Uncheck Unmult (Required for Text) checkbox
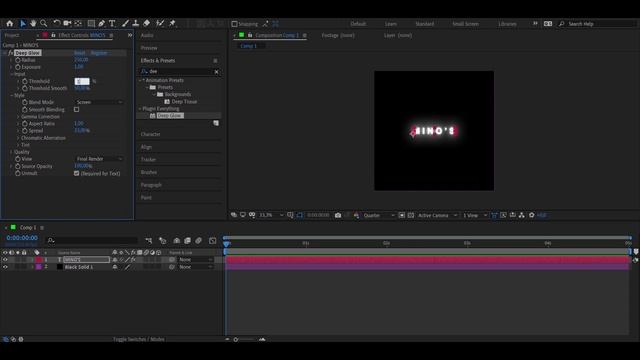Screen dimensions: 640x360 click(x=76, y=173)
